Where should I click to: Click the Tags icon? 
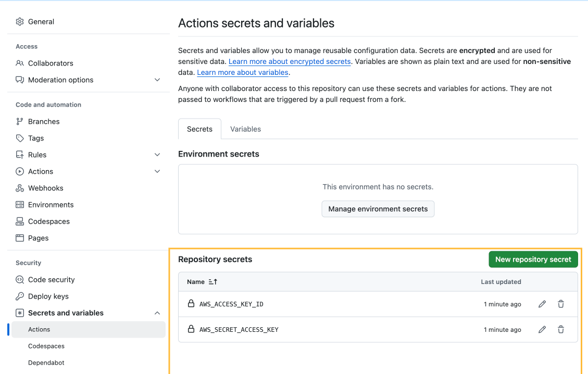click(20, 138)
